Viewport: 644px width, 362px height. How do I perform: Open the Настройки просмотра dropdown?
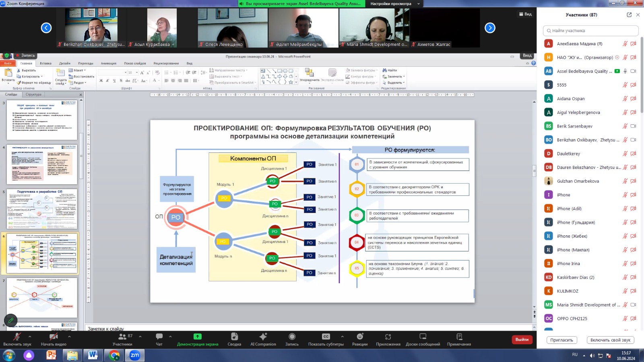click(394, 4)
